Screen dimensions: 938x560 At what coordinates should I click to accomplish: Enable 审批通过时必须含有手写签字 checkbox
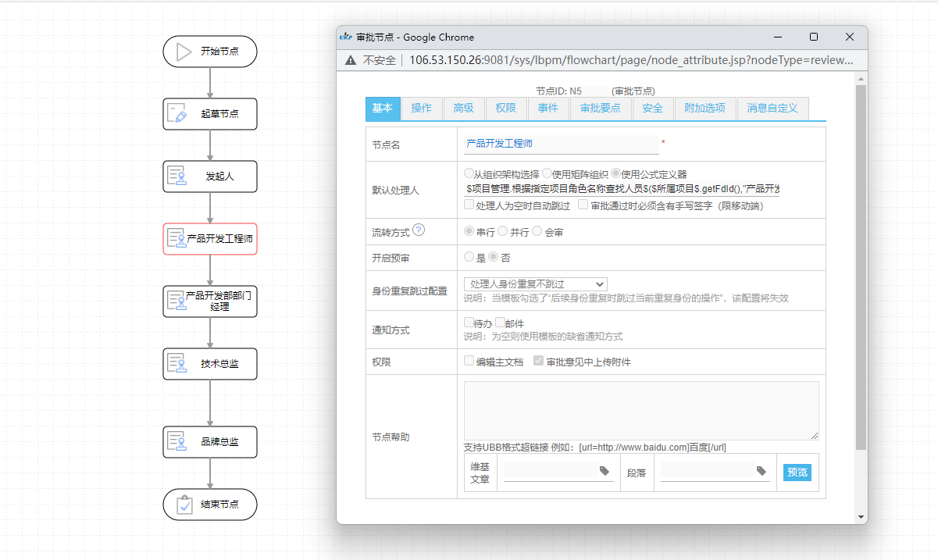[583, 205]
